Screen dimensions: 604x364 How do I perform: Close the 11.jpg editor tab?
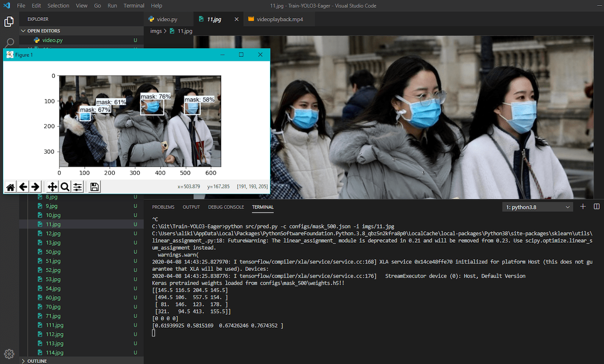(x=236, y=19)
